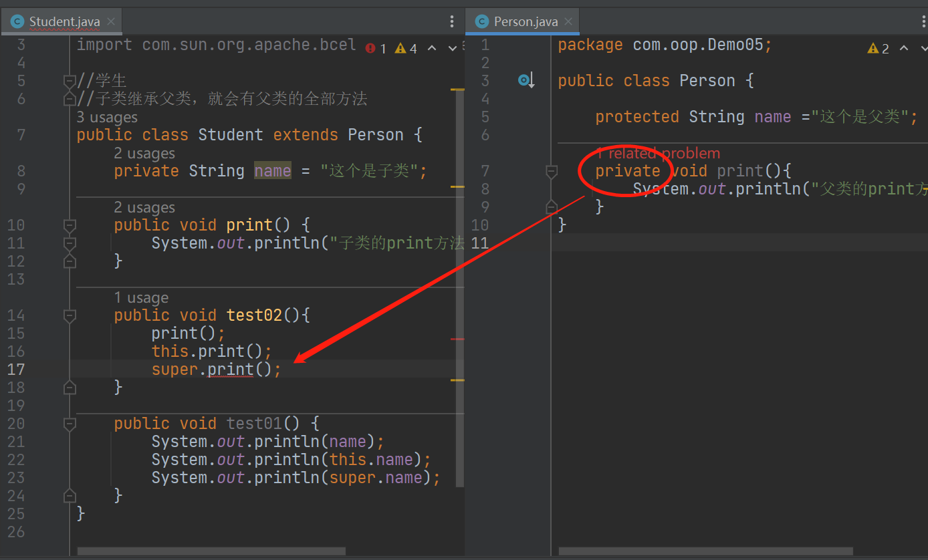Image resolution: width=928 pixels, height=560 pixels.
Task: Toggle the fold marker at Student.java line 11
Action: [x=70, y=243]
